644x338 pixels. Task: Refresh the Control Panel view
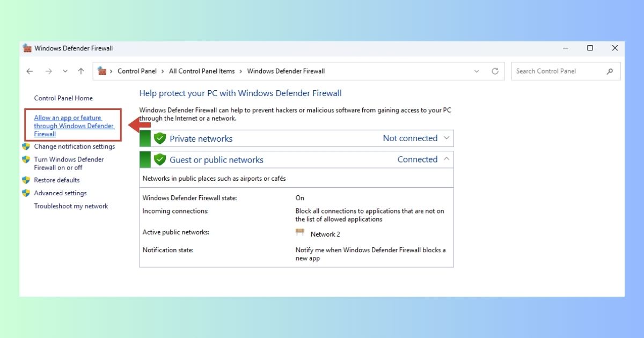click(495, 71)
